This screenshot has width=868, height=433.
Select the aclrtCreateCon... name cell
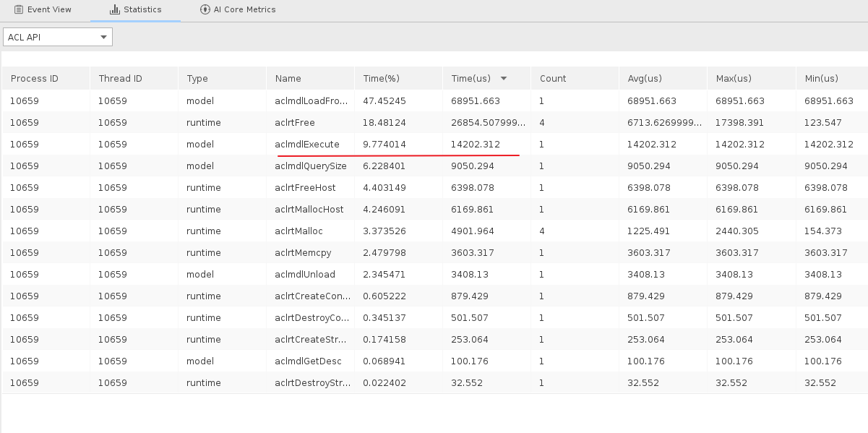pos(311,296)
